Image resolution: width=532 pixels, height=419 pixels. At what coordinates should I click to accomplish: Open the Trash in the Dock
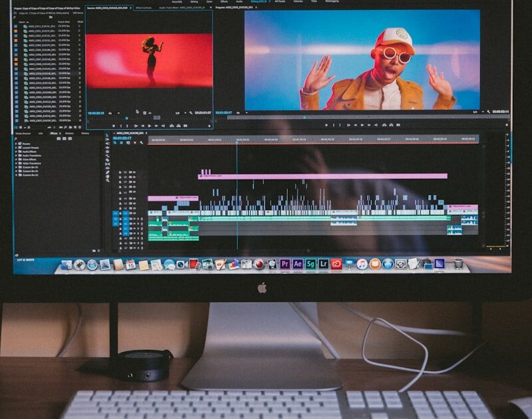tap(458, 264)
